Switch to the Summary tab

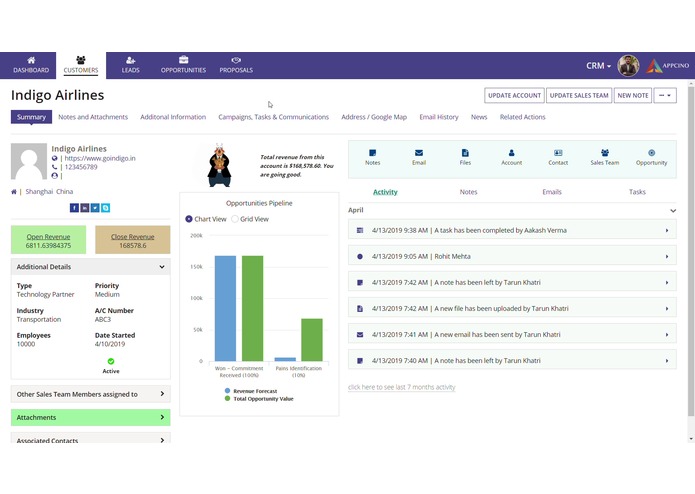coord(31,117)
